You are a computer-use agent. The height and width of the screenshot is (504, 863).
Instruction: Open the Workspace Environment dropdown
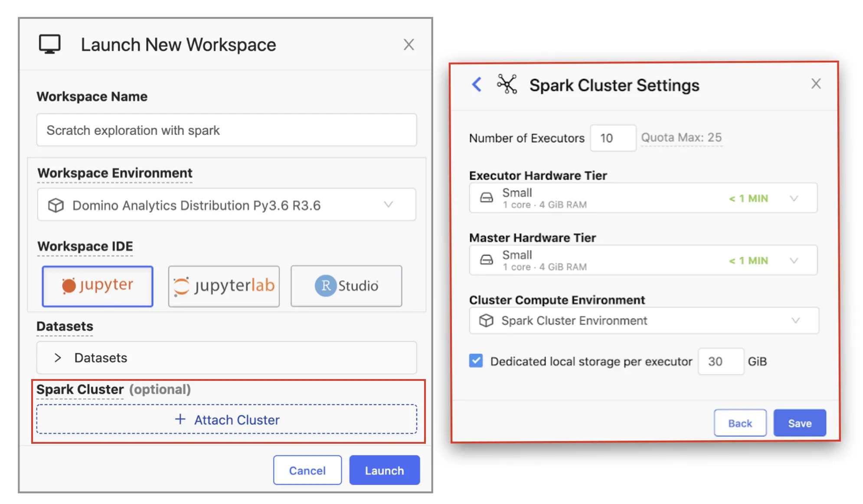coord(388,204)
